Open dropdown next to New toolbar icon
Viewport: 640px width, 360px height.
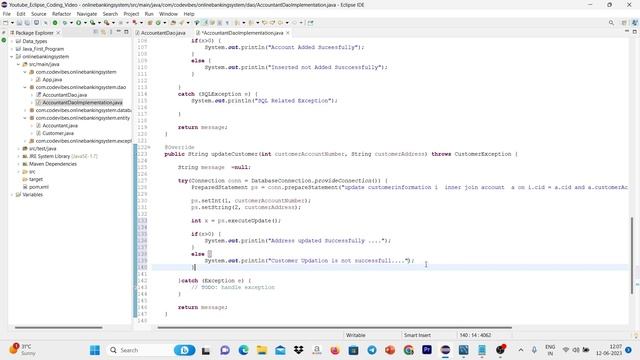[12, 23]
